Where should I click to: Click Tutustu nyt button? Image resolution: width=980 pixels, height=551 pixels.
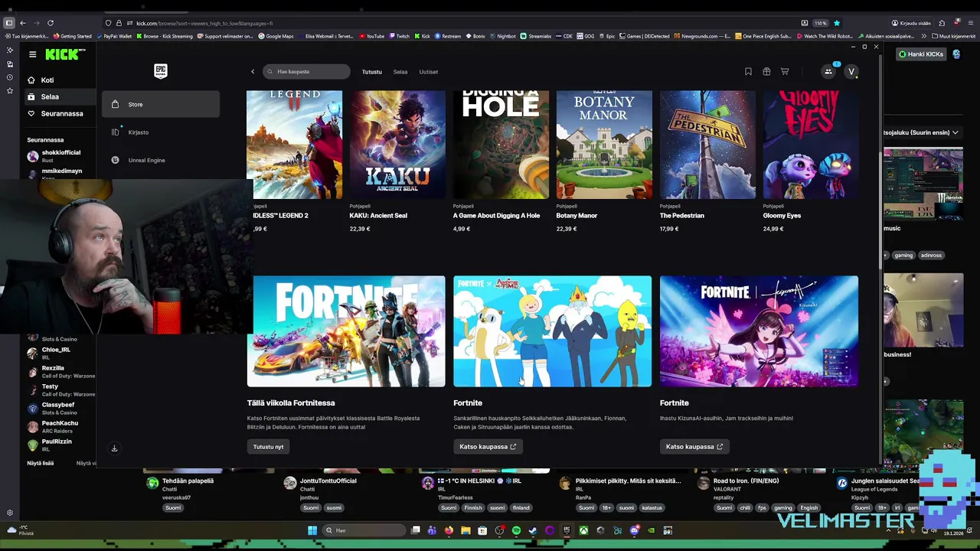tap(268, 447)
